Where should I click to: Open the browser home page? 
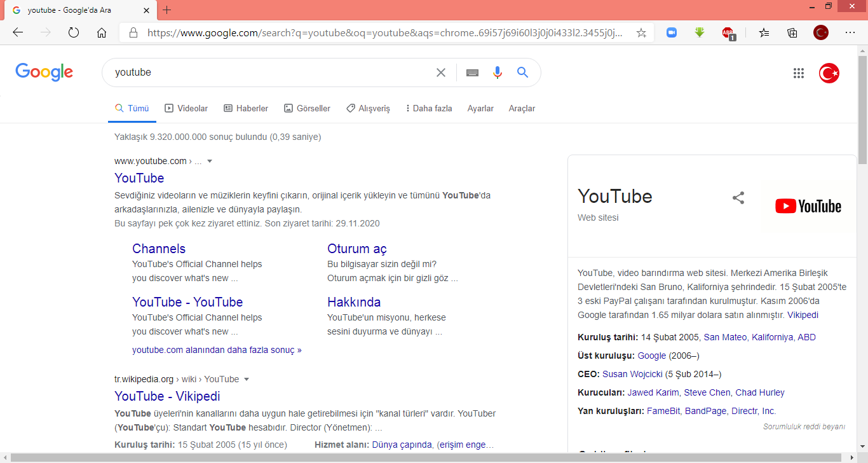(x=102, y=32)
